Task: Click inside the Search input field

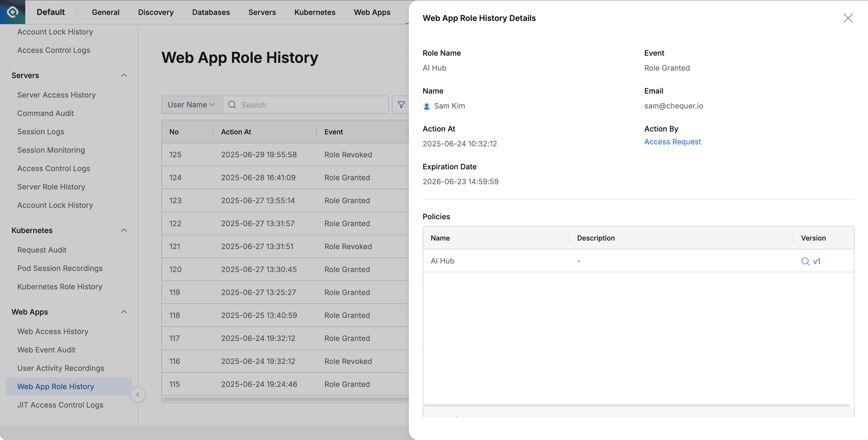Action: point(303,105)
